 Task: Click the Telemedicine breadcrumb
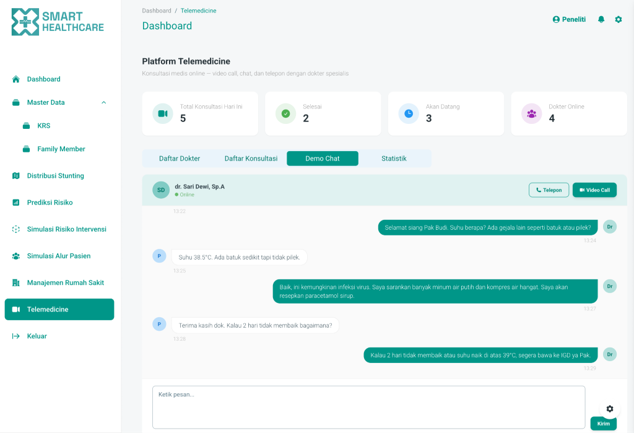coord(199,11)
